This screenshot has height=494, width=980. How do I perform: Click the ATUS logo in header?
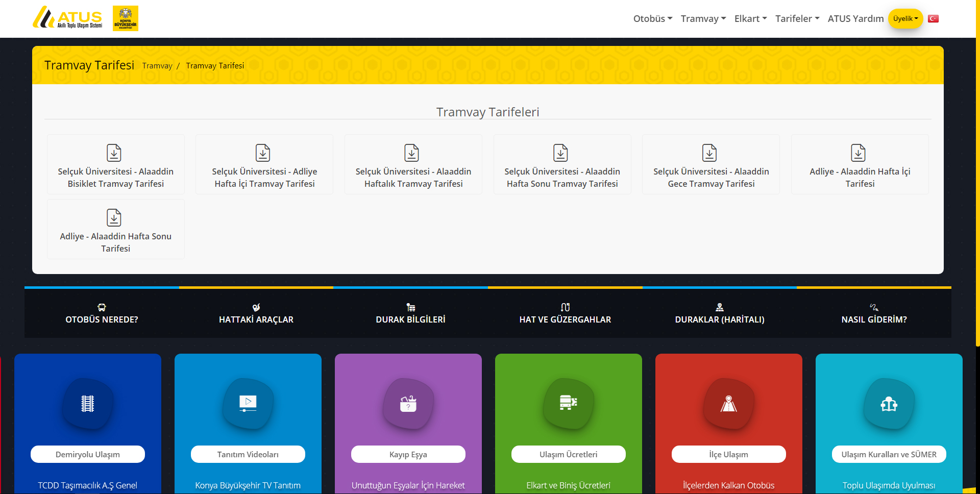pos(67,18)
